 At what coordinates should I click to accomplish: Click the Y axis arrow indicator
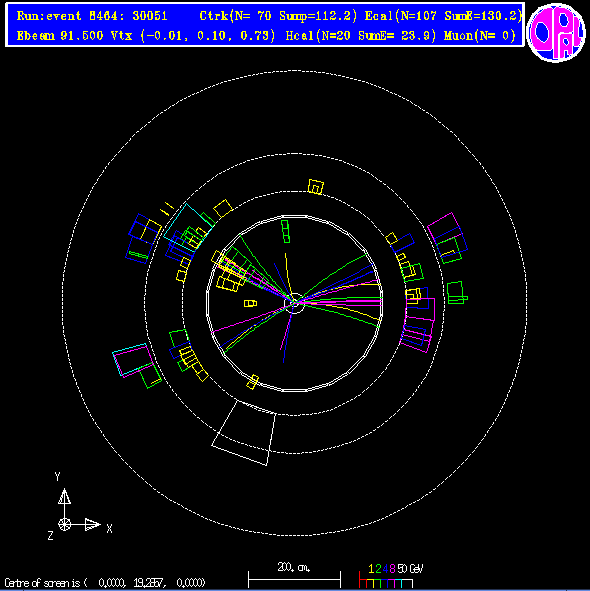pos(64,497)
